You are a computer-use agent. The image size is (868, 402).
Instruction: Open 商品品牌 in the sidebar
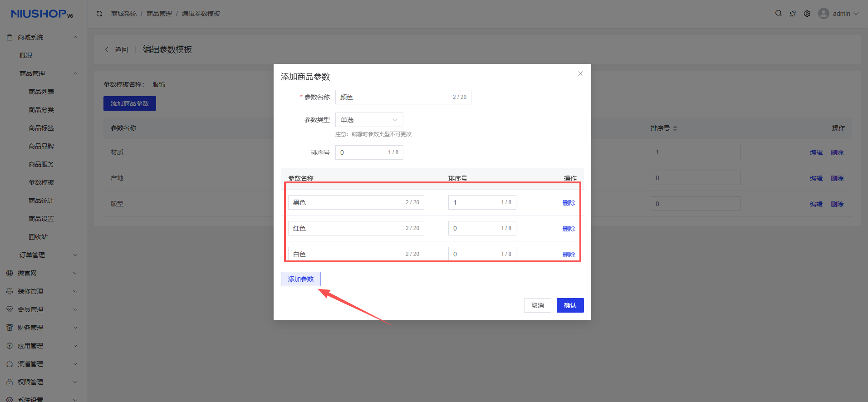click(41, 146)
